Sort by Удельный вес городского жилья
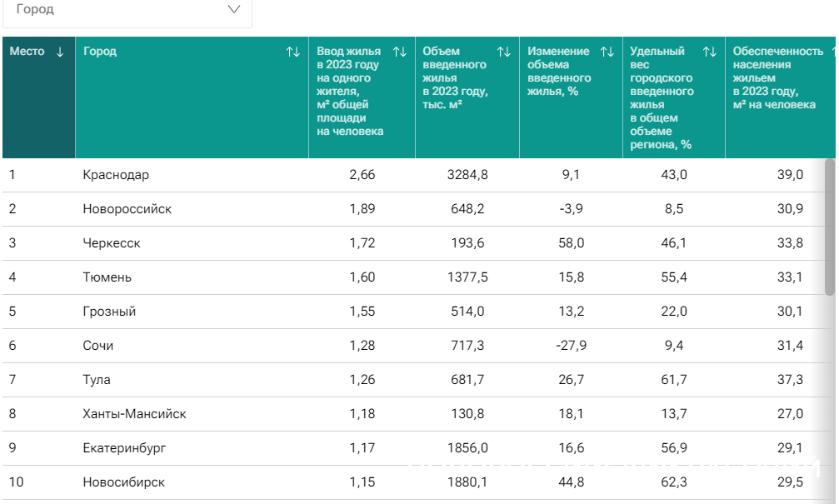 tap(709, 52)
